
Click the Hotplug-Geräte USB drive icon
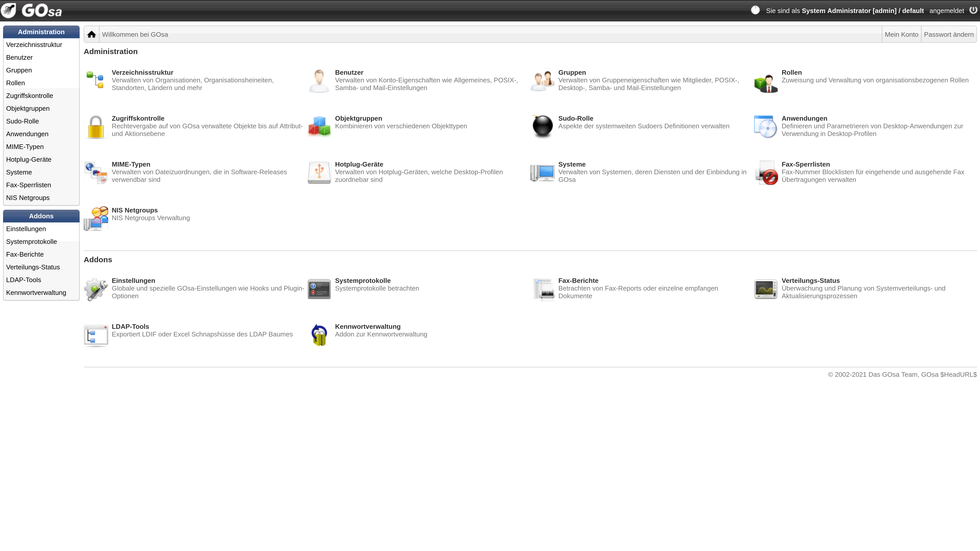pos(319,172)
